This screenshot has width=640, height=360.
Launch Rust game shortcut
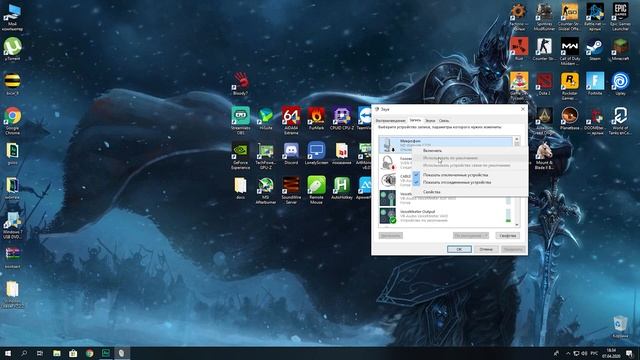pos(519,49)
